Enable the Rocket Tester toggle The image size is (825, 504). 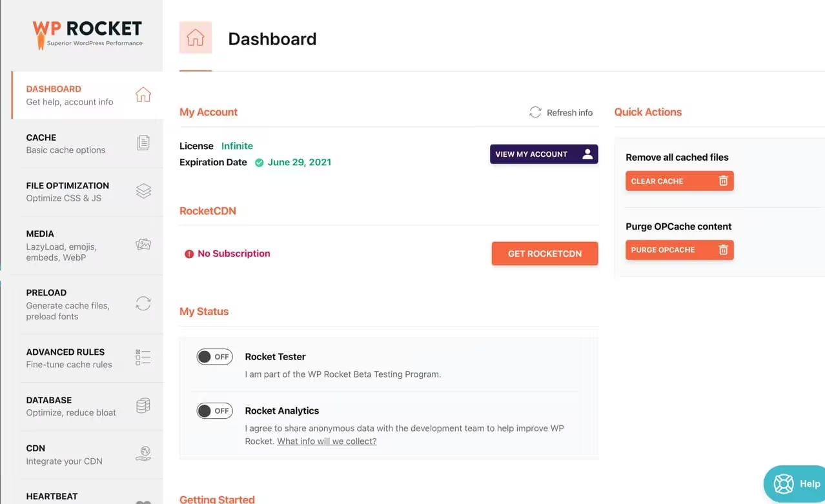click(x=214, y=357)
